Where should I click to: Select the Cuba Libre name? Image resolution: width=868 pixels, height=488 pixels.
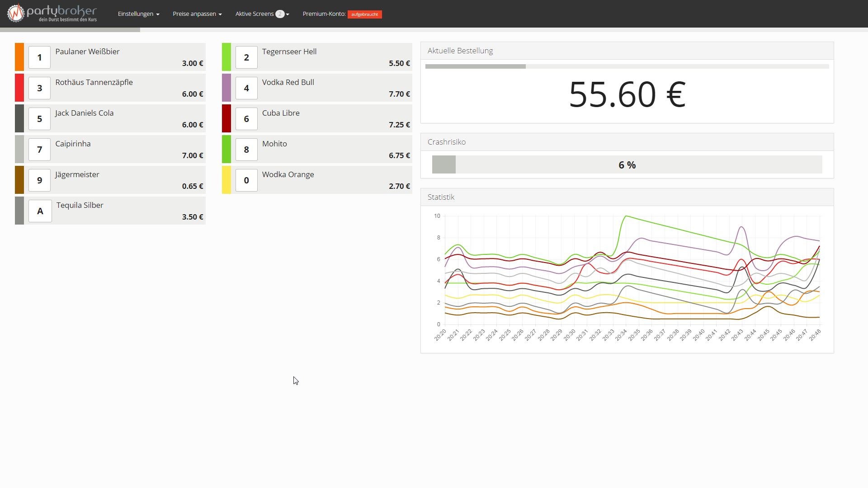[x=281, y=113]
